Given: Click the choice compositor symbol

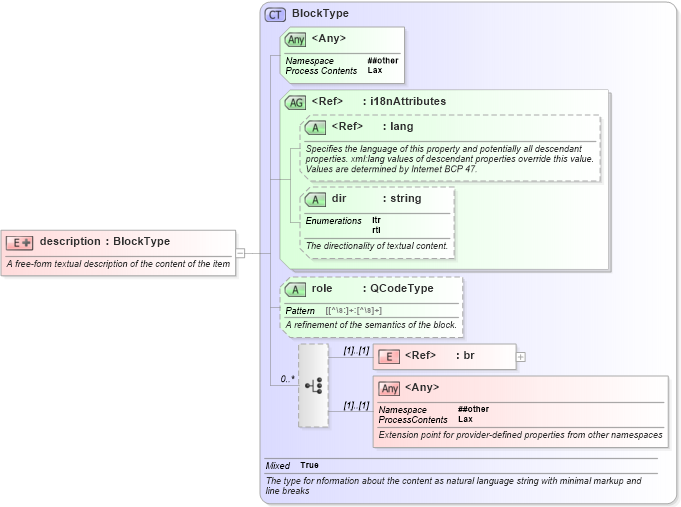Looking at the screenshot, I should (314, 385).
